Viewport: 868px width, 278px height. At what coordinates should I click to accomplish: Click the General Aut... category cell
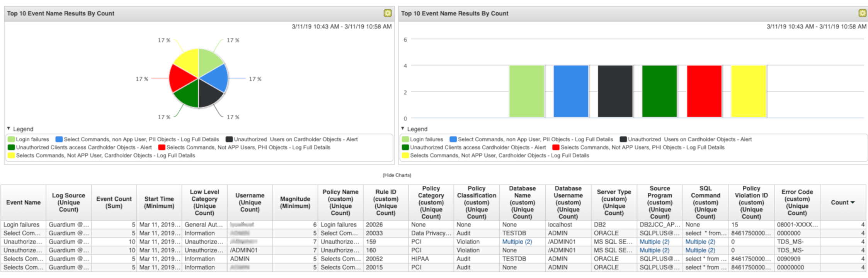[x=204, y=225]
